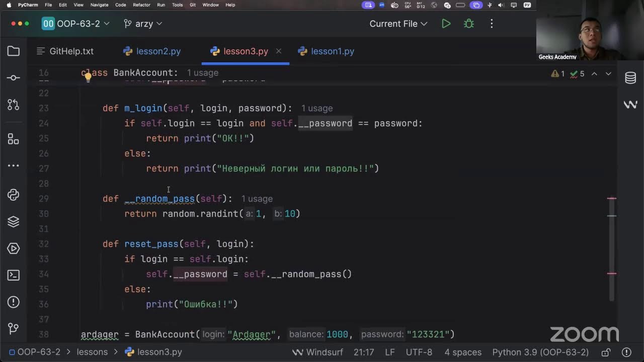Screen dimensions: 644x362
Task: Open the Services tool window icon
Action: pyautogui.click(x=14, y=248)
